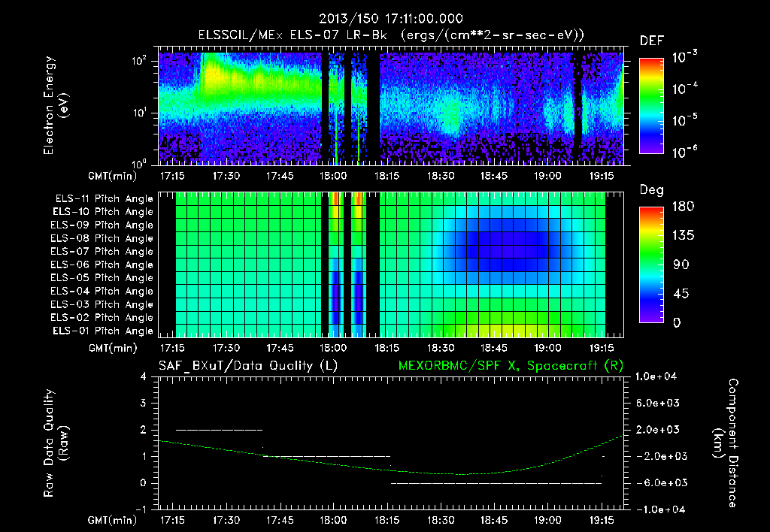Click the 10^0 electron energy tick label
Viewport: 770px width, 532px height.
(141, 163)
